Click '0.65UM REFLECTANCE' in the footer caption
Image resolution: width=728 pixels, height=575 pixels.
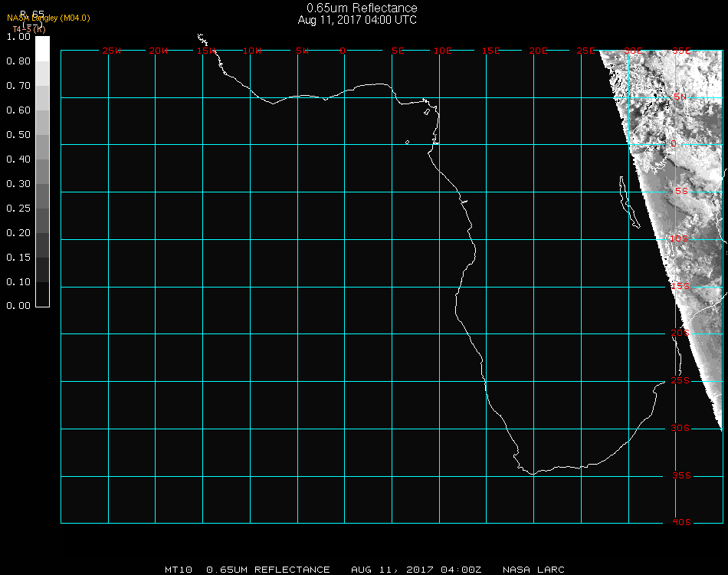coord(268,570)
